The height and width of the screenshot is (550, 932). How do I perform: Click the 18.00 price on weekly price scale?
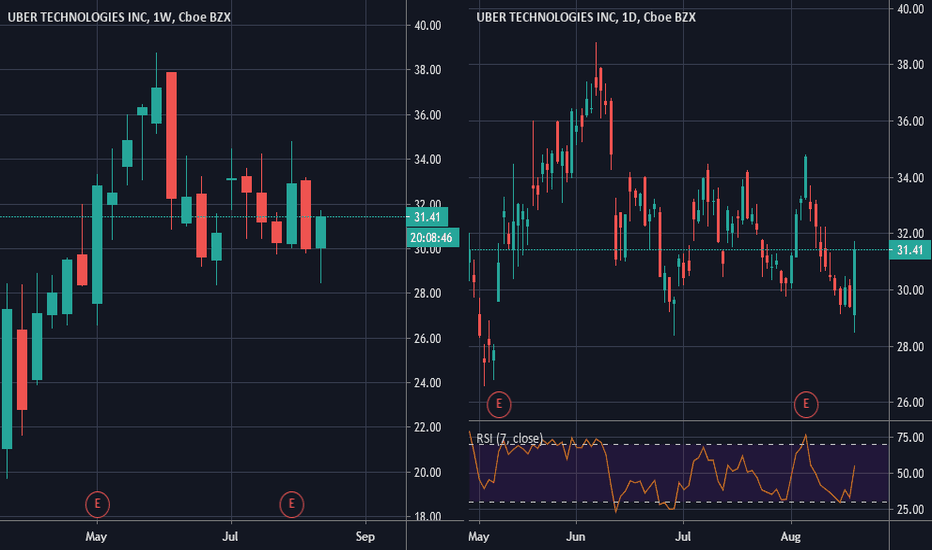427,517
